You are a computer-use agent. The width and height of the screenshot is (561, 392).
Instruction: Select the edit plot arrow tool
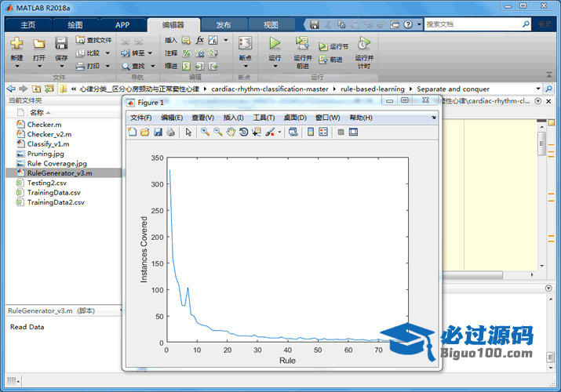[x=188, y=132]
